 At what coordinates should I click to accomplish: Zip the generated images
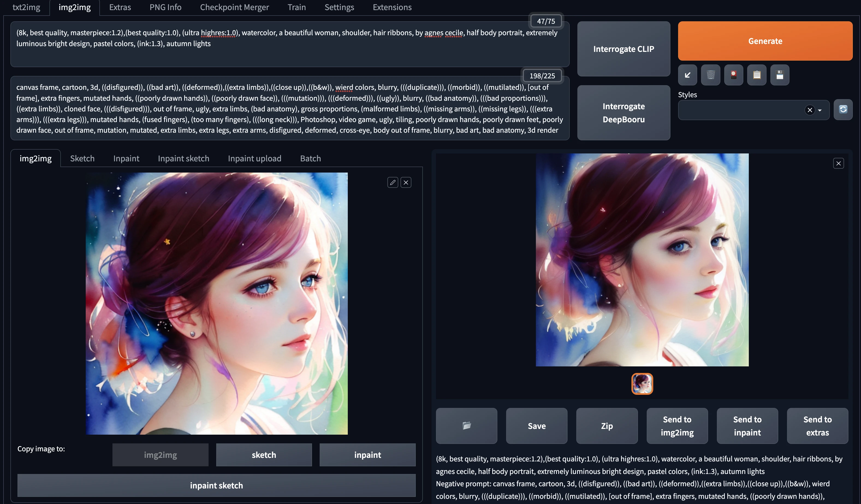tap(607, 426)
